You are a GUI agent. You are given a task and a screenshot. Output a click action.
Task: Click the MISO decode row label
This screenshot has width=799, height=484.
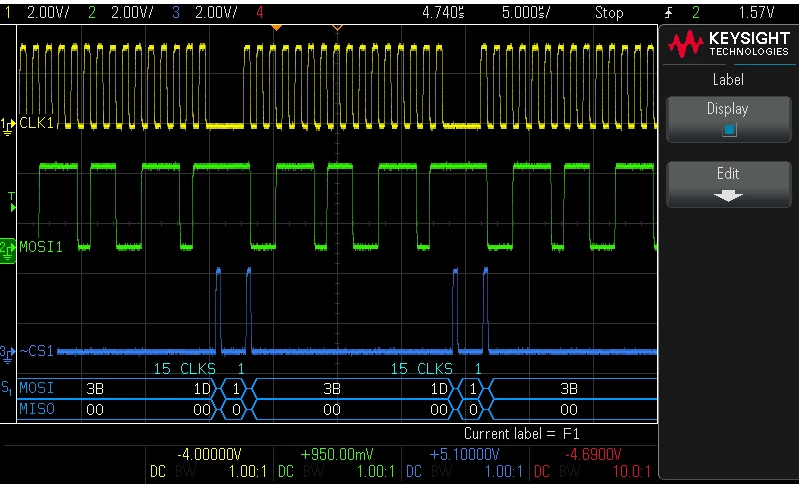pyautogui.click(x=36, y=409)
